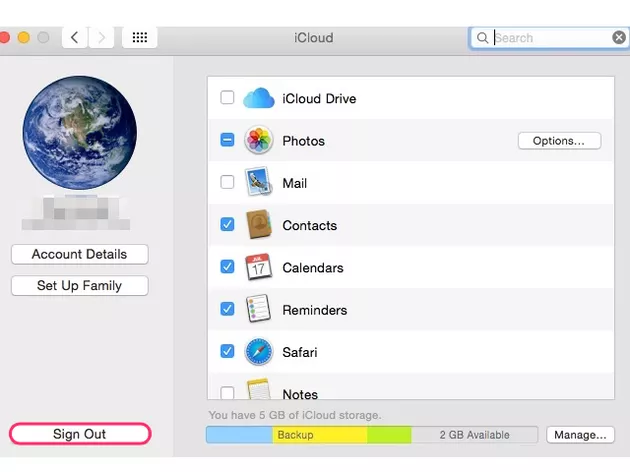Open Manage storage button
The image size is (630, 472).
[580, 435]
